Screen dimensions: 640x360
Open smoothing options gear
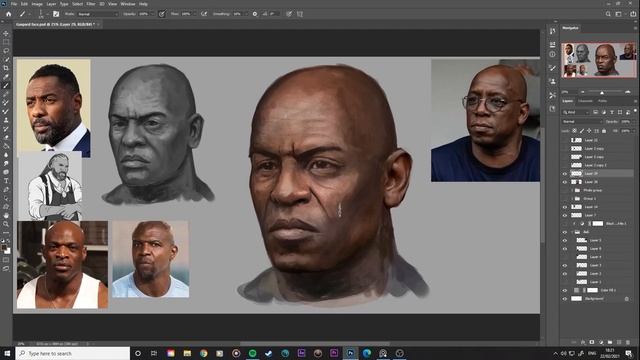pos(255,14)
